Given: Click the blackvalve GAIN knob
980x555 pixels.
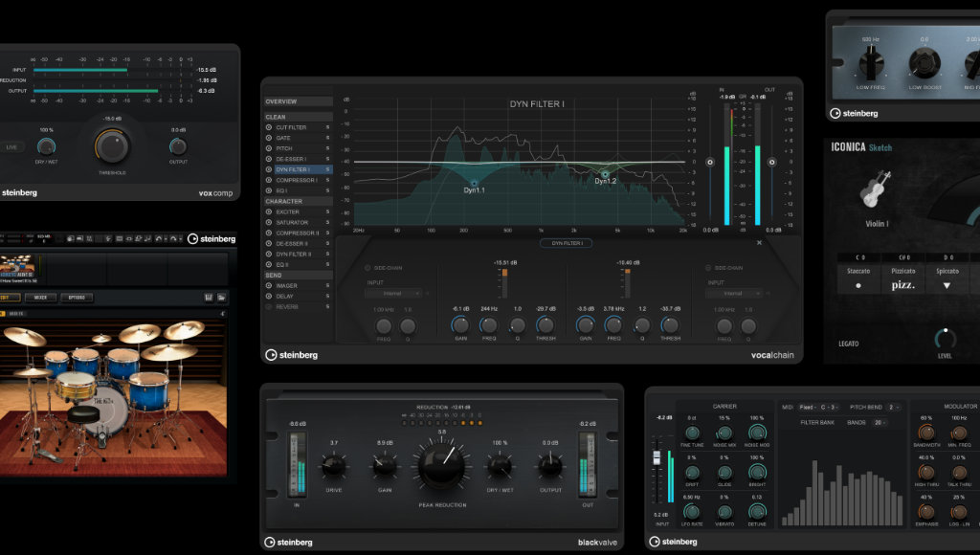Looking at the screenshot, I should [x=385, y=466].
